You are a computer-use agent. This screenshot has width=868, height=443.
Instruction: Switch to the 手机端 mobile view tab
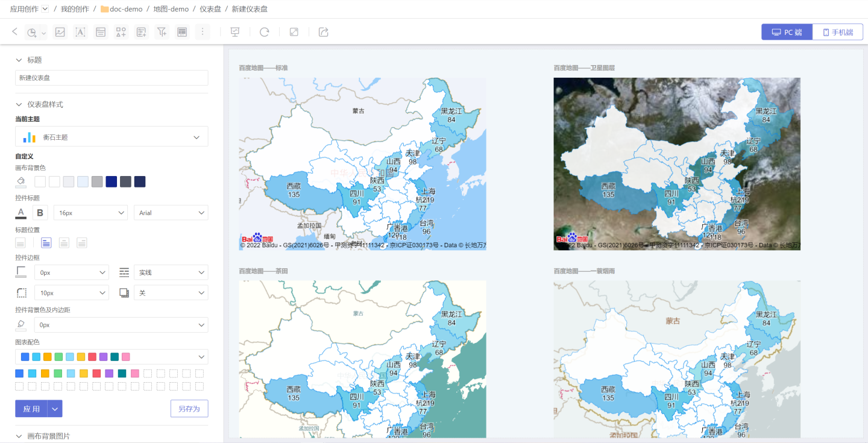[x=837, y=33]
